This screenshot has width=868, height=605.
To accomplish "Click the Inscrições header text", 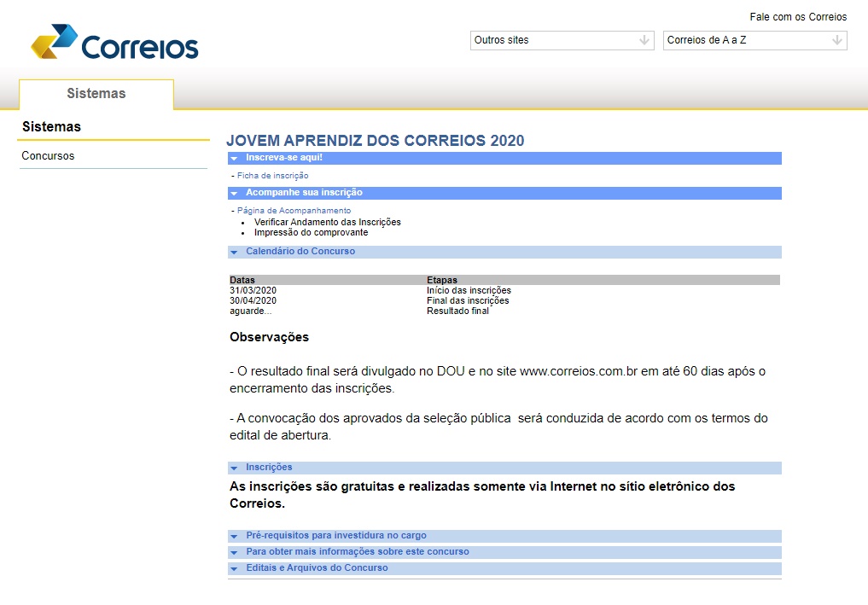I will [x=269, y=467].
